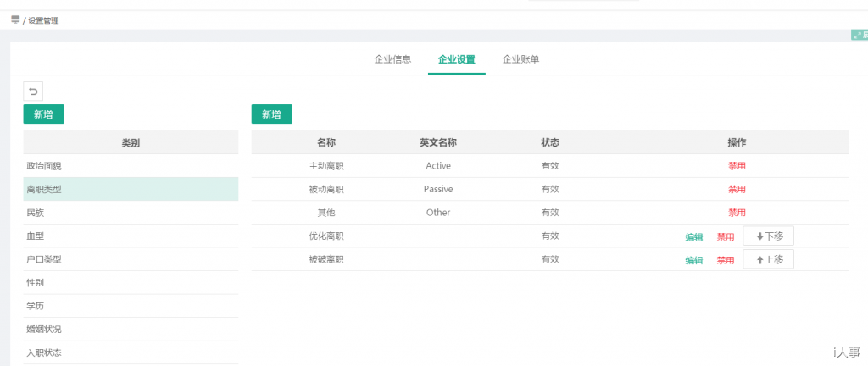
Task: Switch to the 企业信息 tab
Action: pyautogui.click(x=392, y=59)
